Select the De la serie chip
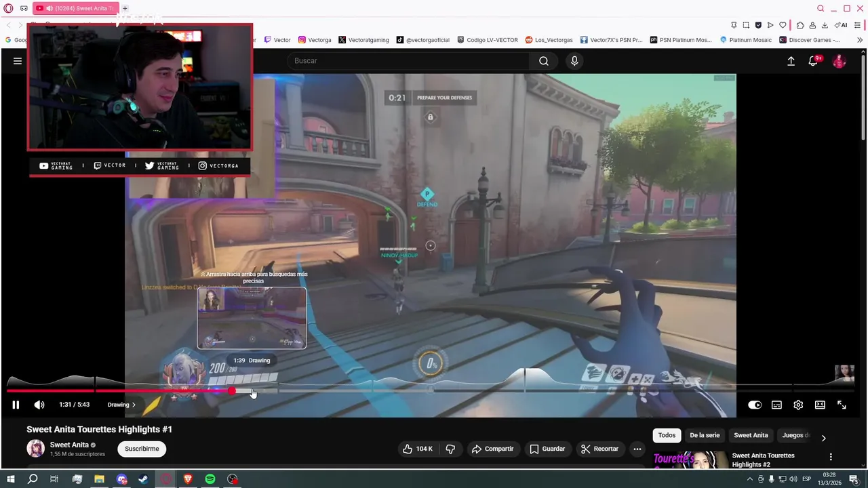This screenshot has width=868, height=488. coord(705,435)
